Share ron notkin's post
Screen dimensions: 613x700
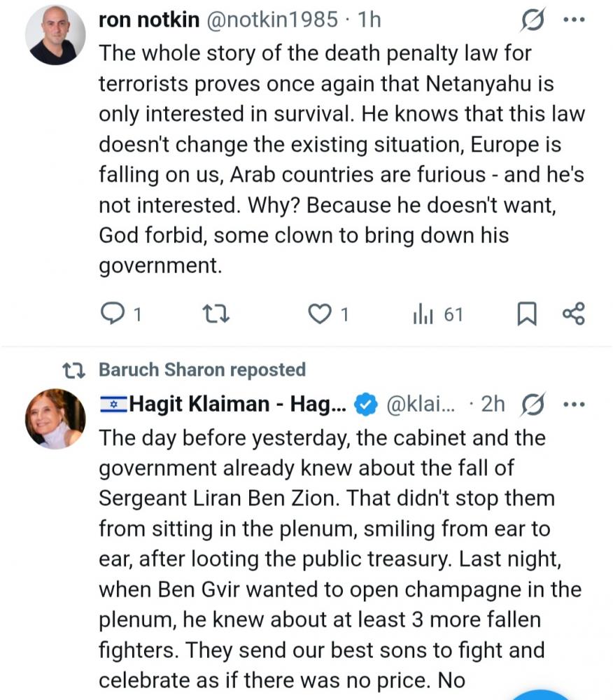[x=574, y=314]
